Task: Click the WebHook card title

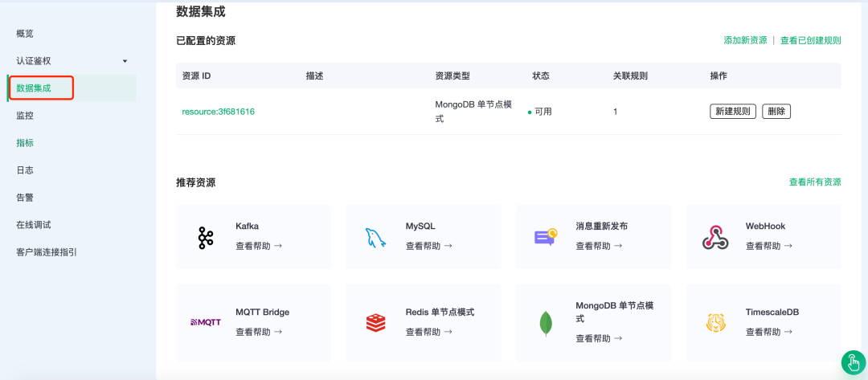Action: coord(765,227)
